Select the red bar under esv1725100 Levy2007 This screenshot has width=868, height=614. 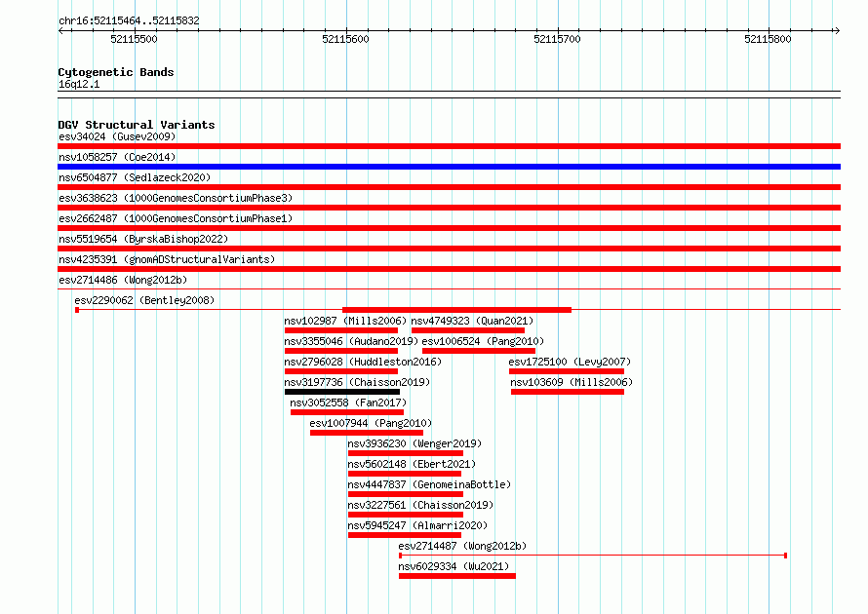click(x=567, y=371)
